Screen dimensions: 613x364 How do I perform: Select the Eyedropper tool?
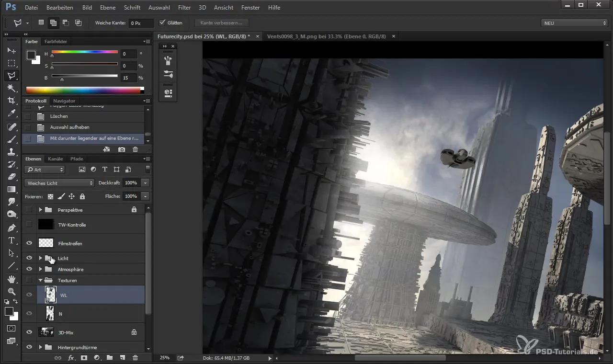[x=11, y=114]
